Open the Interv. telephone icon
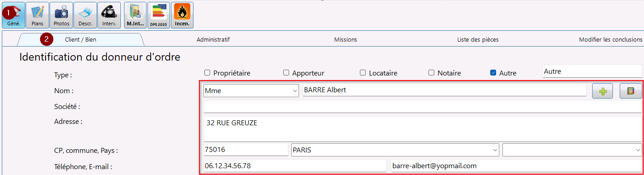644x175 pixels. coord(109,15)
